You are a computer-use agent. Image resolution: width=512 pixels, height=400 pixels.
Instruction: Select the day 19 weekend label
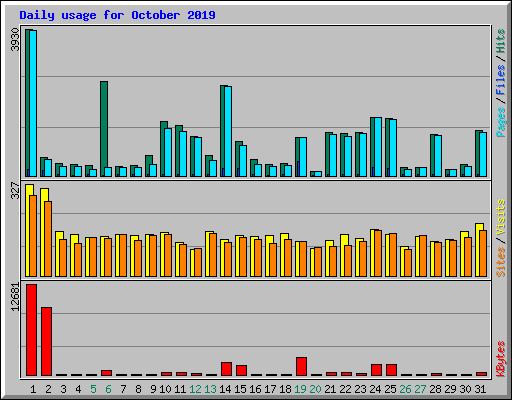(300, 389)
